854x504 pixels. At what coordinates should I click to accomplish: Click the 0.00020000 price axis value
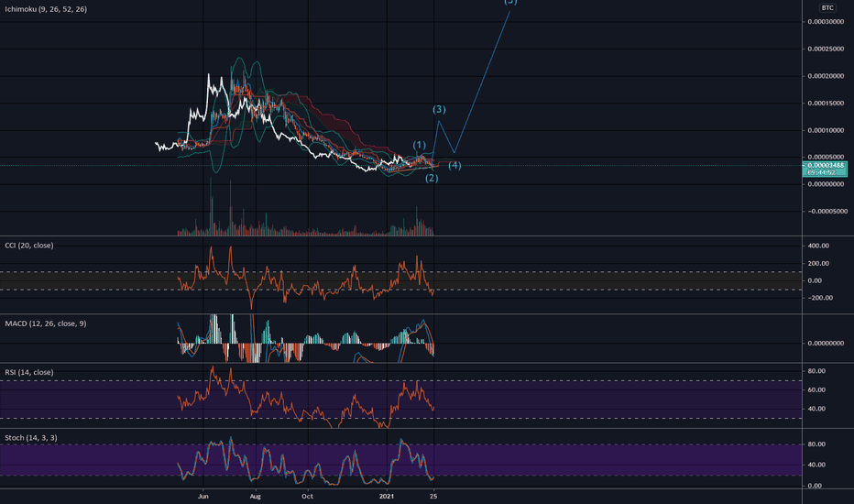point(826,76)
